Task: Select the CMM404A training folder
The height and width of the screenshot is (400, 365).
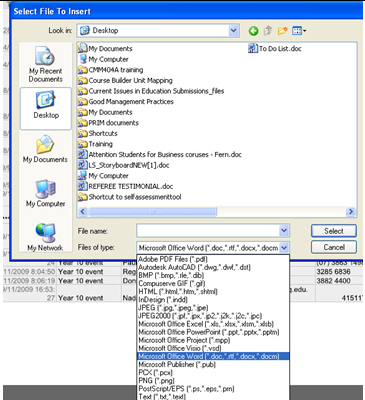Action: (x=111, y=70)
